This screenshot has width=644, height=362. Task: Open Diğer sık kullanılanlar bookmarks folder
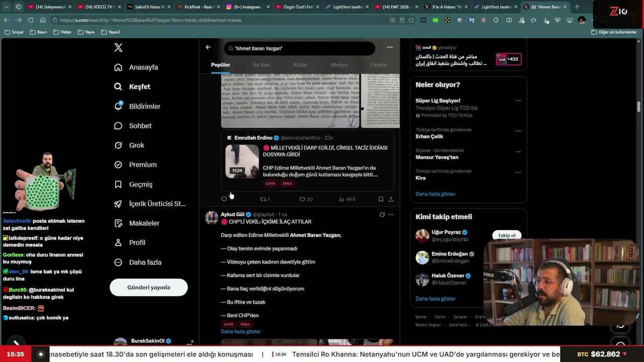point(614,32)
